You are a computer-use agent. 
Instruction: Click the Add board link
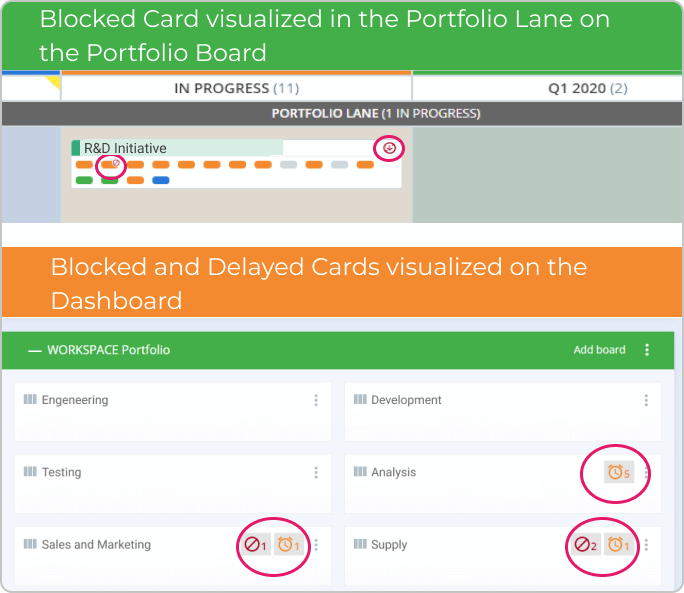[599, 350]
